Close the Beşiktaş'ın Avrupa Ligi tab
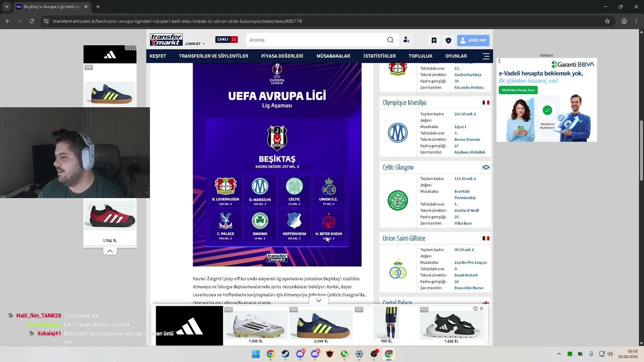The width and height of the screenshot is (644, 362). [86, 7]
